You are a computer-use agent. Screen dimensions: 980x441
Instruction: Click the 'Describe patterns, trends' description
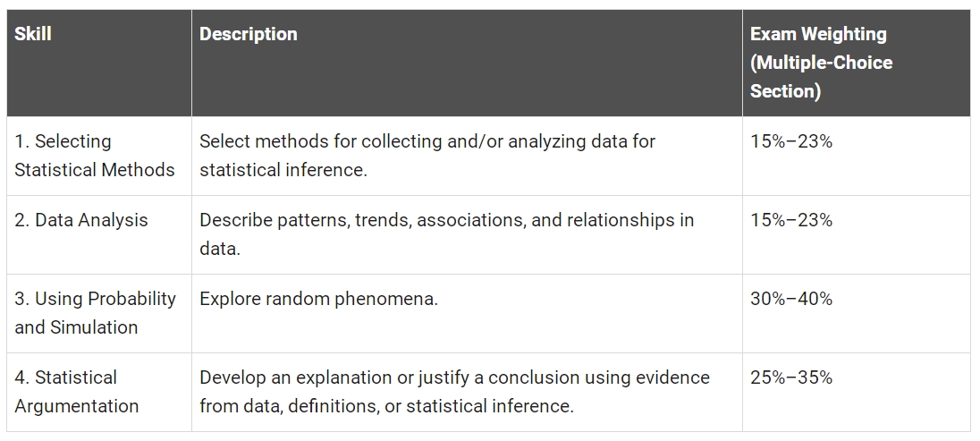[446, 234]
